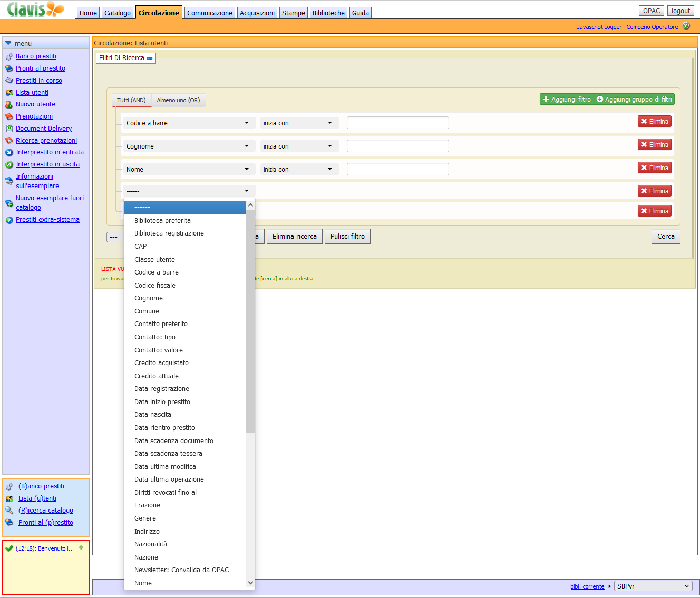Click the Nuovo utente sidebar icon
The width and height of the screenshot is (700, 598).
click(9, 105)
